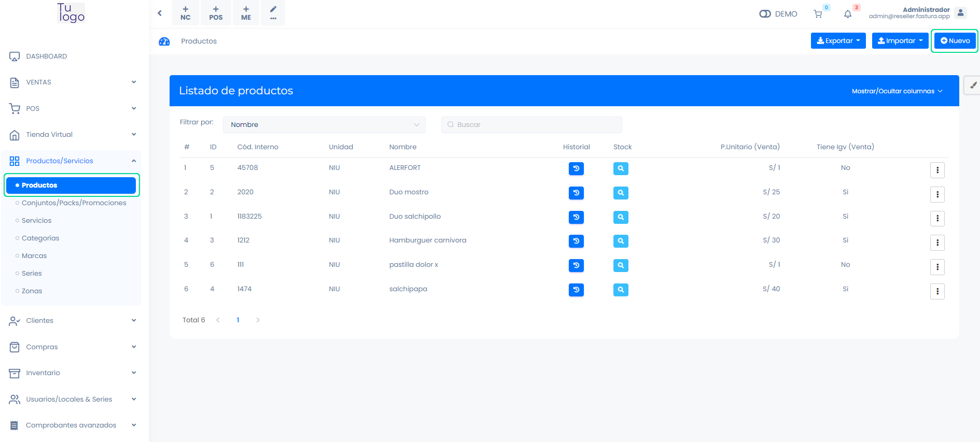This screenshot has width=980, height=442.
Task: Expand the VENTAS sidebar menu
Action: coord(73,82)
